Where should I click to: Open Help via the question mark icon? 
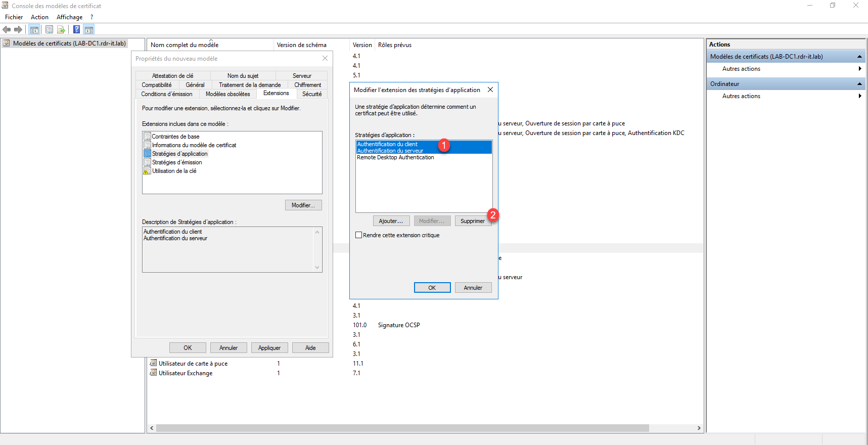pos(76,30)
